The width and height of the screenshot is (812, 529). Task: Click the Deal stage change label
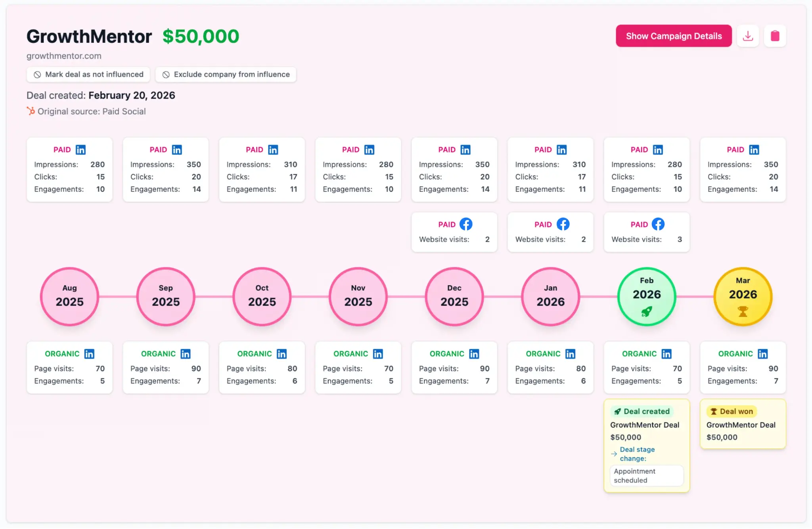(x=637, y=454)
